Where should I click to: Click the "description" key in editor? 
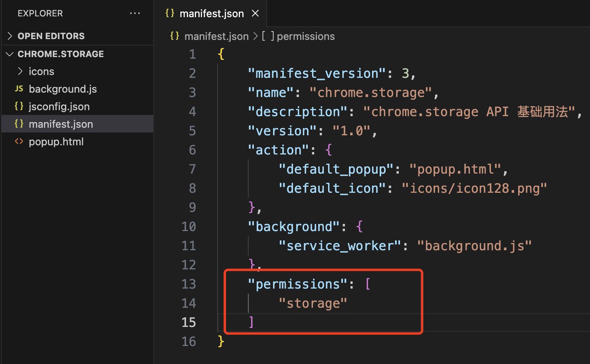(x=298, y=112)
